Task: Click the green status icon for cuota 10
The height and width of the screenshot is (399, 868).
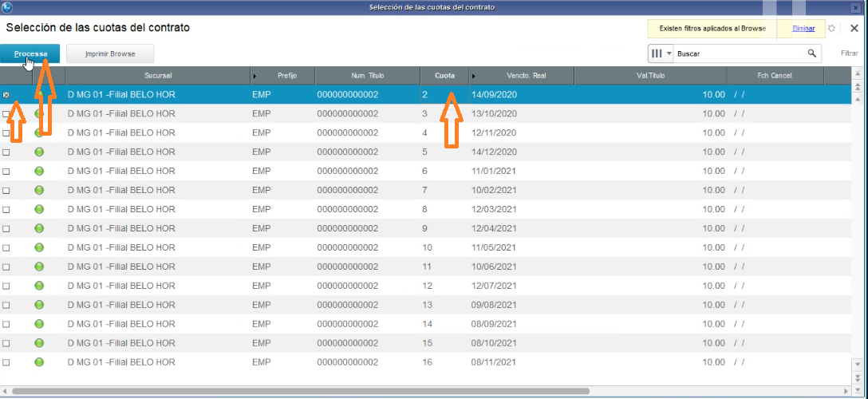Action: 39,247
